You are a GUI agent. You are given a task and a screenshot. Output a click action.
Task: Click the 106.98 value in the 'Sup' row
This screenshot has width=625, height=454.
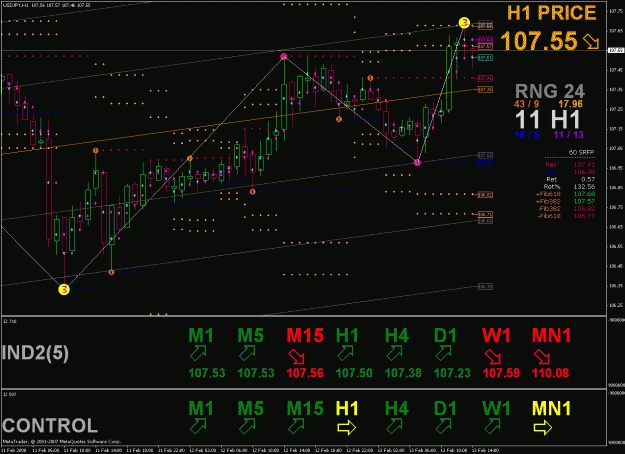(x=584, y=172)
